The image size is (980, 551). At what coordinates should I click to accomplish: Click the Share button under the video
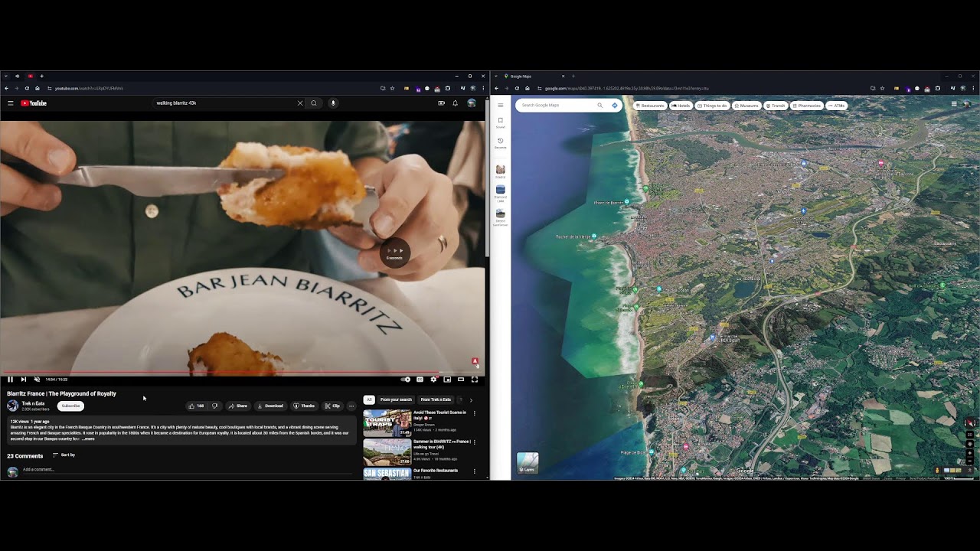coord(238,406)
